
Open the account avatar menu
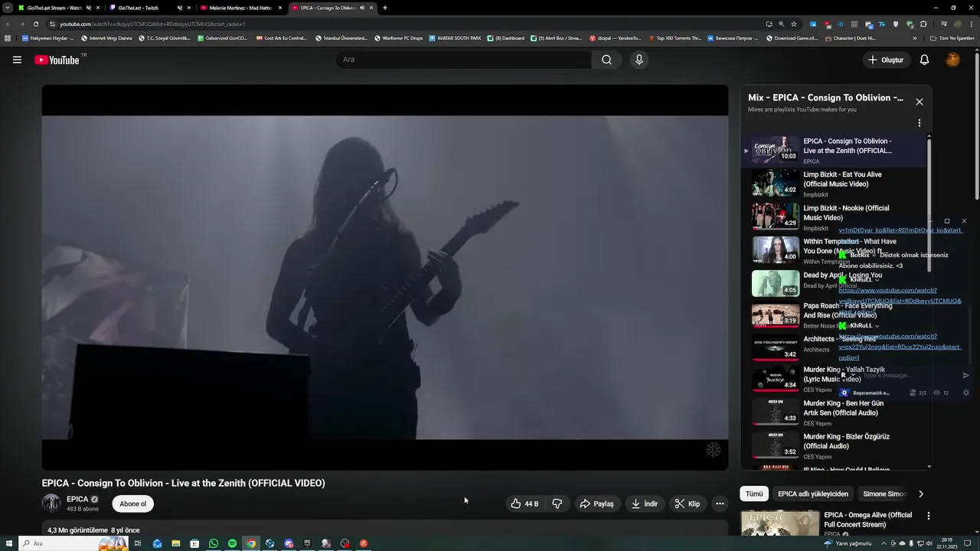click(x=952, y=60)
